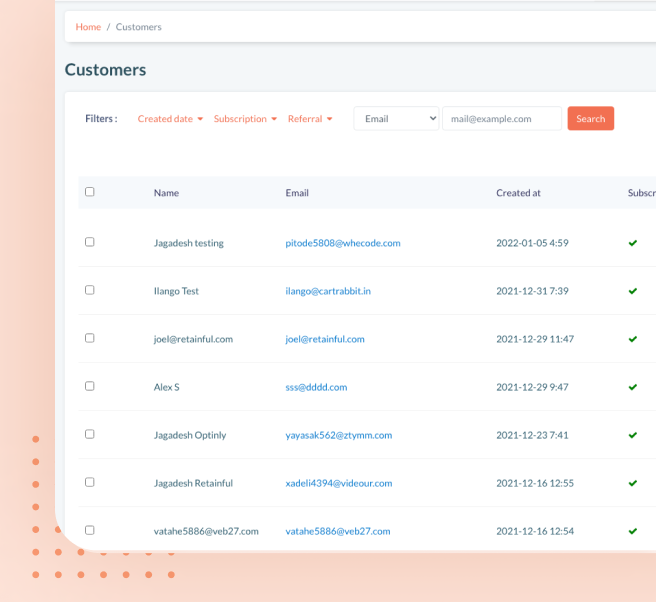This screenshot has height=602, width=656.
Task: Click the subscribed checkmark for Jagadesh Optinly
Action: coord(633,435)
